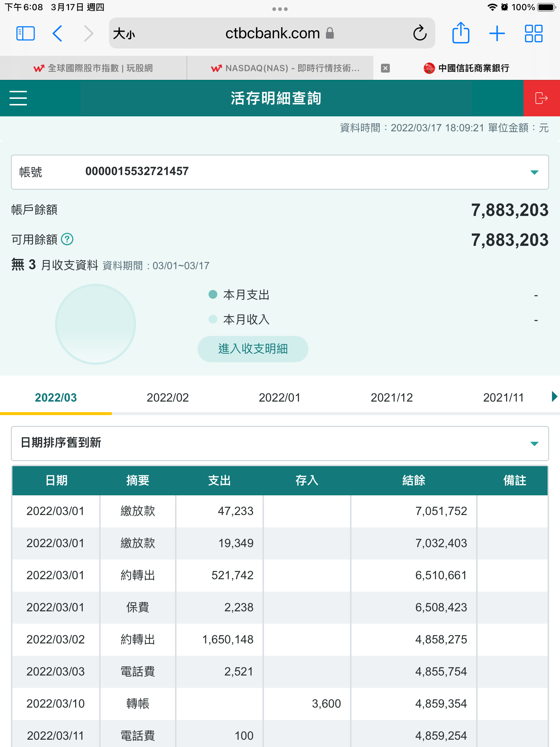Reload the ctbcbank.com page
The width and height of the screenshot is (560, 747).
pos(420,34)
